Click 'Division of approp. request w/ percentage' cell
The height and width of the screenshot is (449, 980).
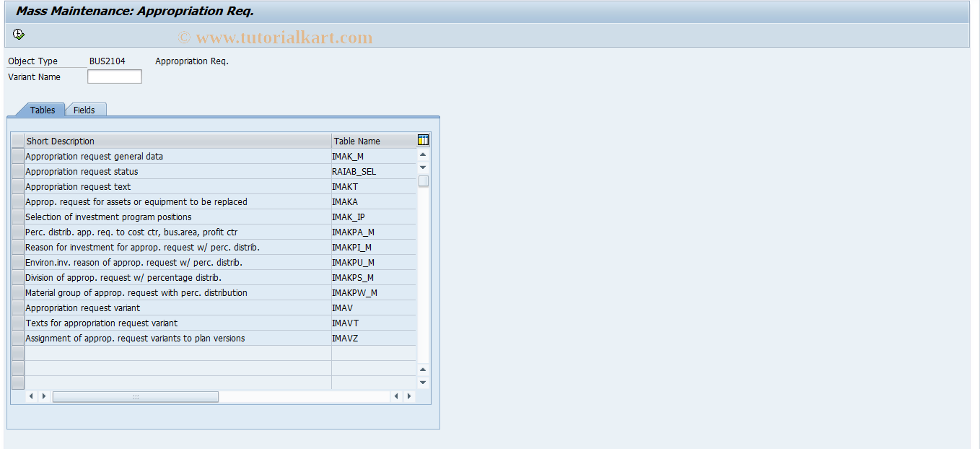[x=178, y=277]
